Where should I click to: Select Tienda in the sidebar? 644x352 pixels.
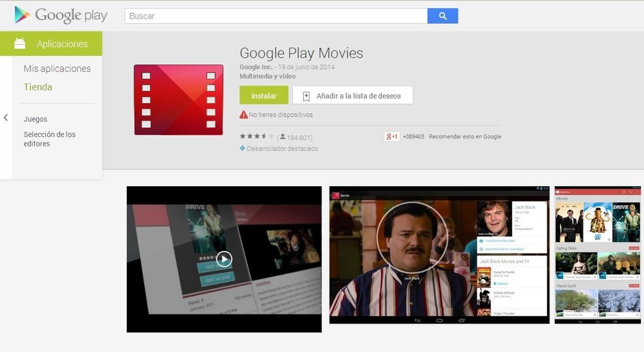point(38,87)
